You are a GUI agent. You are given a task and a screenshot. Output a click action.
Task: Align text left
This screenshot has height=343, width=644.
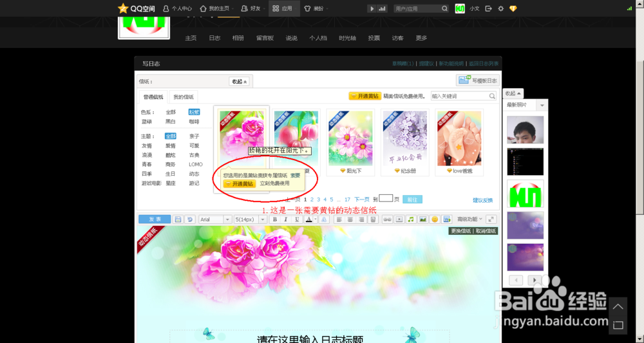tap(339, 219)
